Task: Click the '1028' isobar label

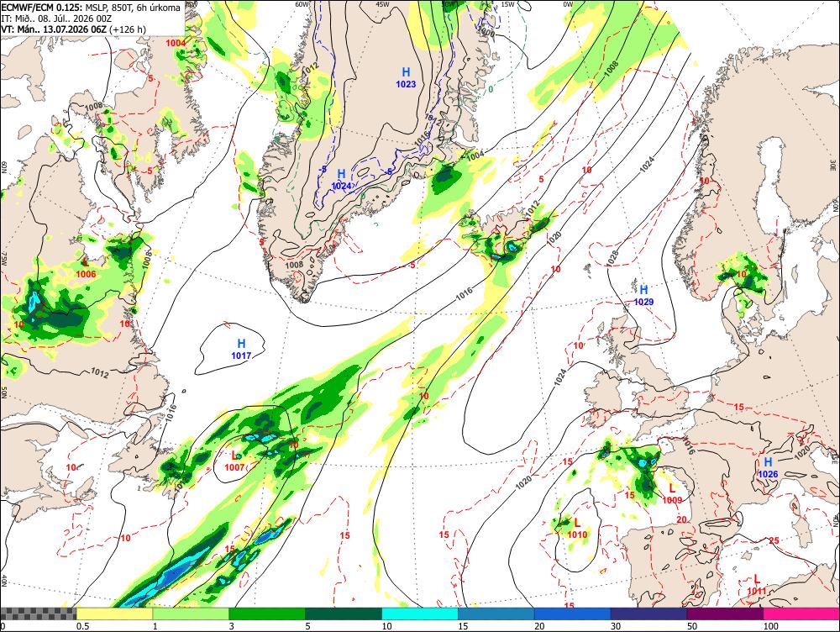Action: [613, 257]
